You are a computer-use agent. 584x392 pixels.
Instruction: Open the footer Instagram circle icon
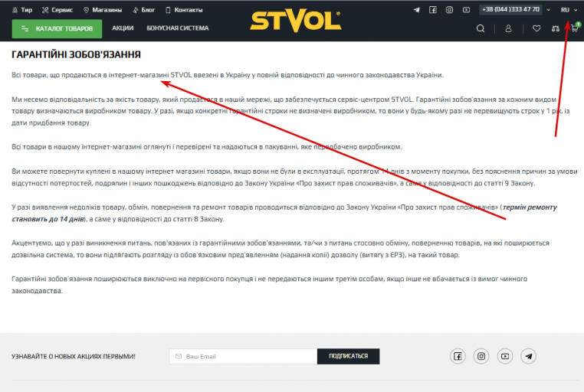[481, 356]
